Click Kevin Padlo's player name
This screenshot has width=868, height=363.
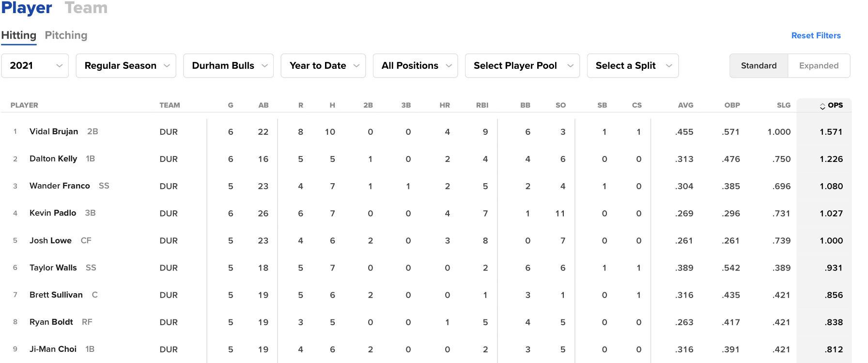point(53,213)
